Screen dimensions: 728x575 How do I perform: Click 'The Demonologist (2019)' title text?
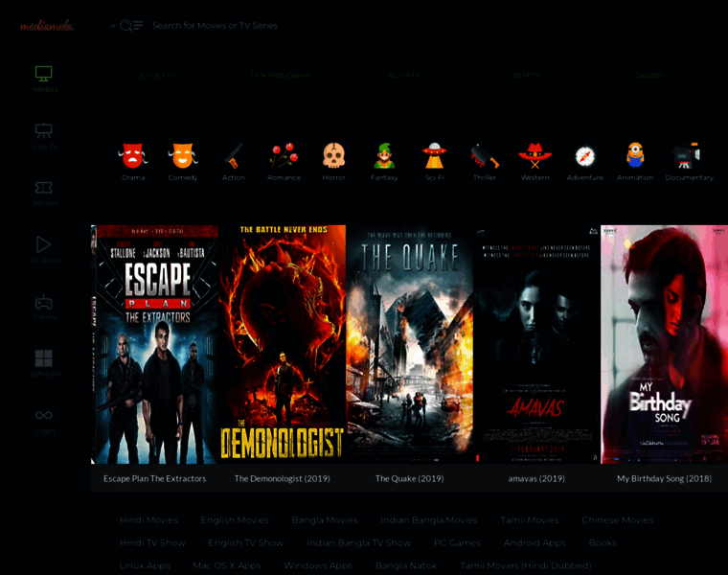pyautogui.click(x=283, y=478)
